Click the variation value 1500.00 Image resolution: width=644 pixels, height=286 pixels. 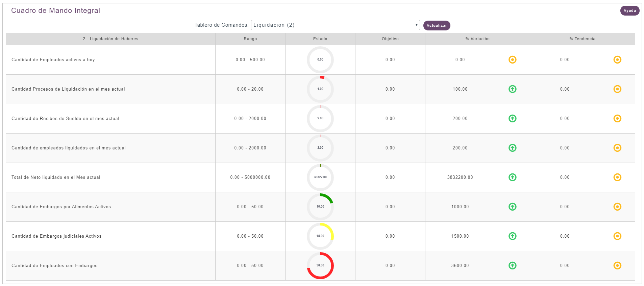coord(460,236)
